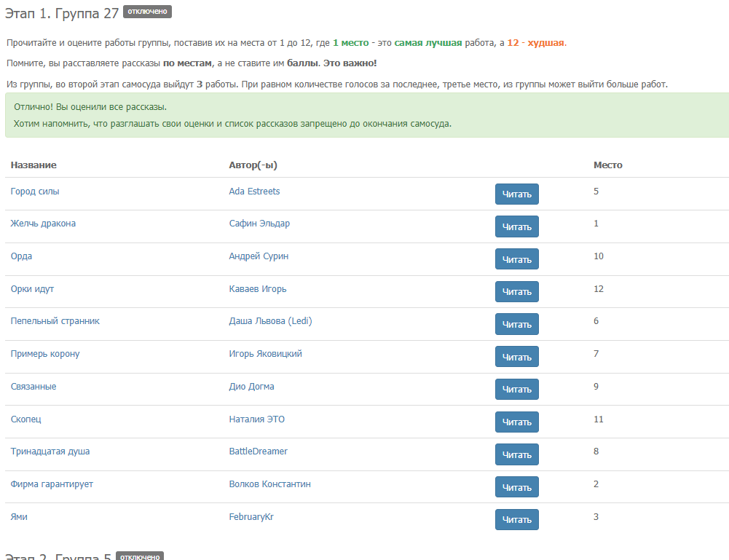The width and height of the screenshot is (729, 560).
Task: Click Читать button for Город силы
Action: [x=517, y=194]
